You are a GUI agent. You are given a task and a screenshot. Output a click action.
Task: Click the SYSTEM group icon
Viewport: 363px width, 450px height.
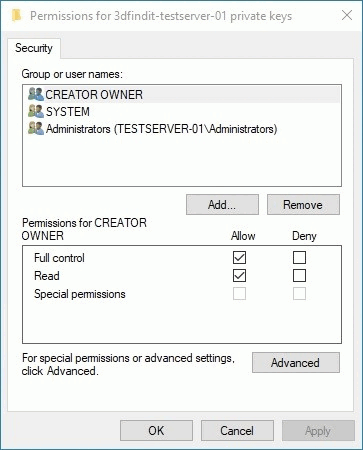pos(36,111)
